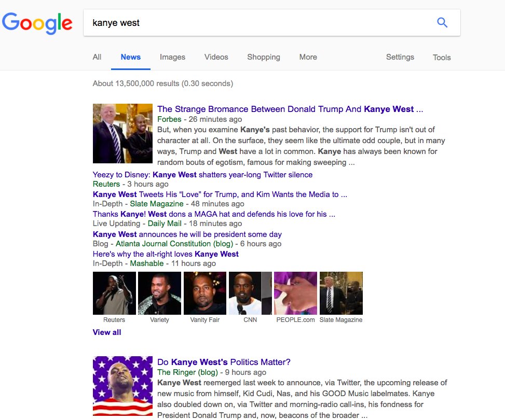Click the flag-background Kanye thumbnail
505x420 pixels.
[x=122, y=386]
